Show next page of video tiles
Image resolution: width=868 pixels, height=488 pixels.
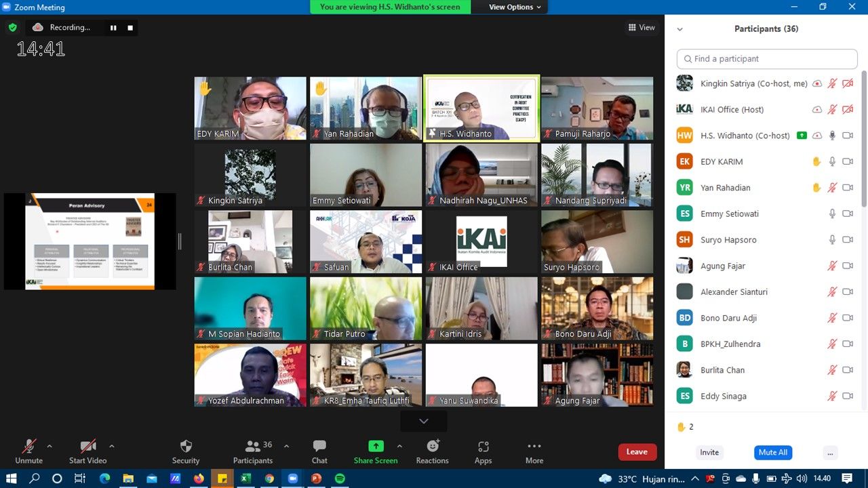(x=424, y=421)
